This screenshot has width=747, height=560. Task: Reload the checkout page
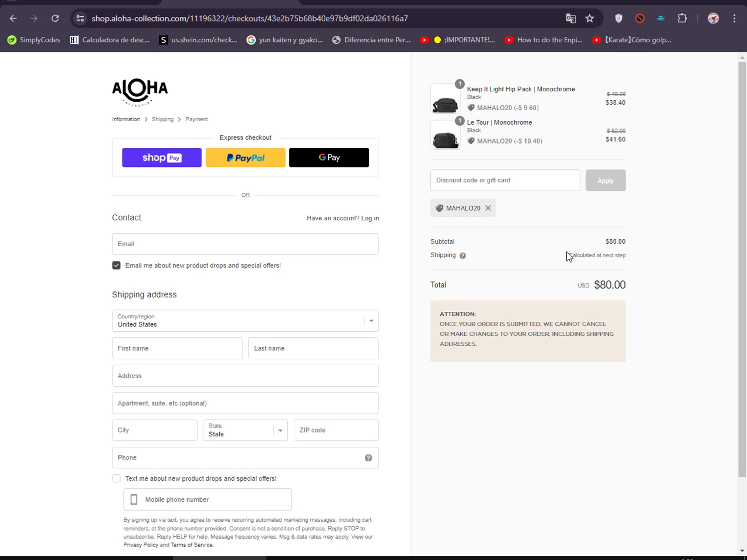(x=55, y=18)
